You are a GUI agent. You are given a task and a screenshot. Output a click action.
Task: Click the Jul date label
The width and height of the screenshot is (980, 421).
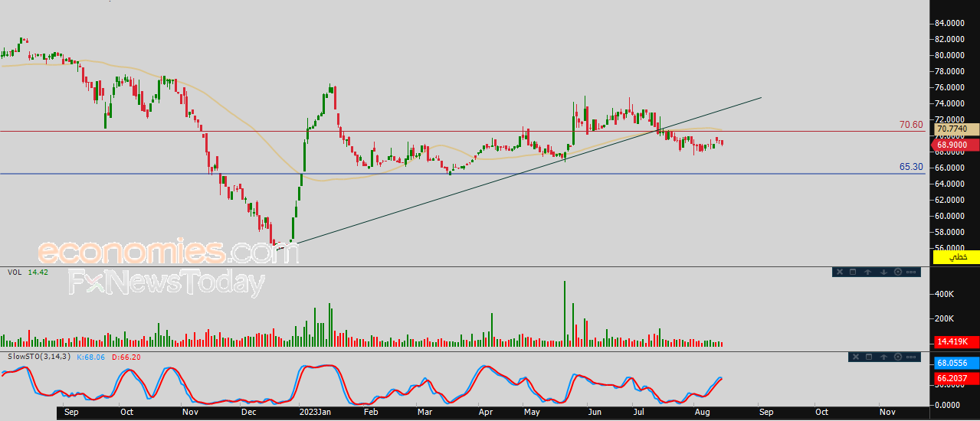tap(639, 412)
